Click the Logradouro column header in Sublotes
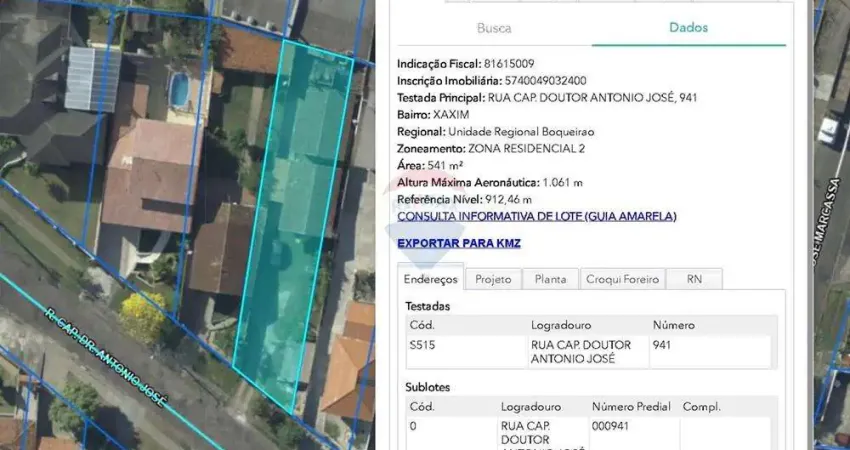This screenshot has width=850, height=450. (531, 407)
